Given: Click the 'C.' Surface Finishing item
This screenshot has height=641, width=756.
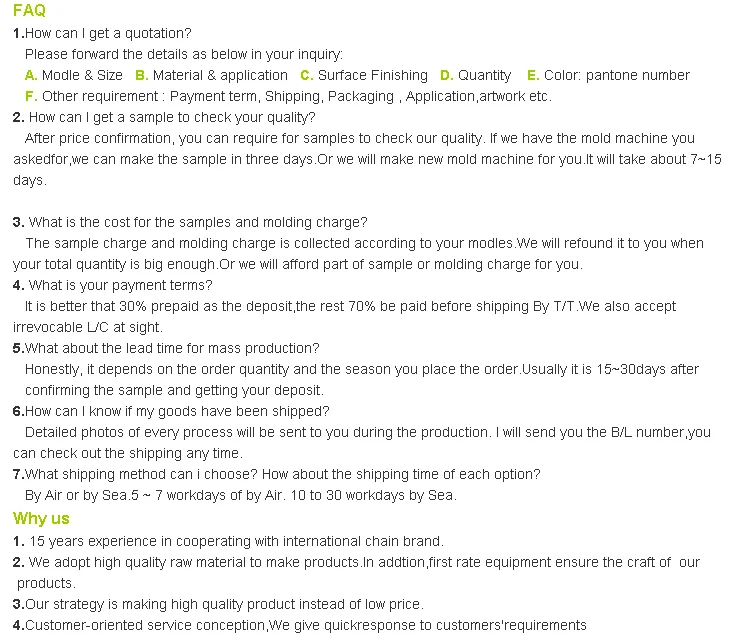Looking at the screenshot, I should point(364,75).
